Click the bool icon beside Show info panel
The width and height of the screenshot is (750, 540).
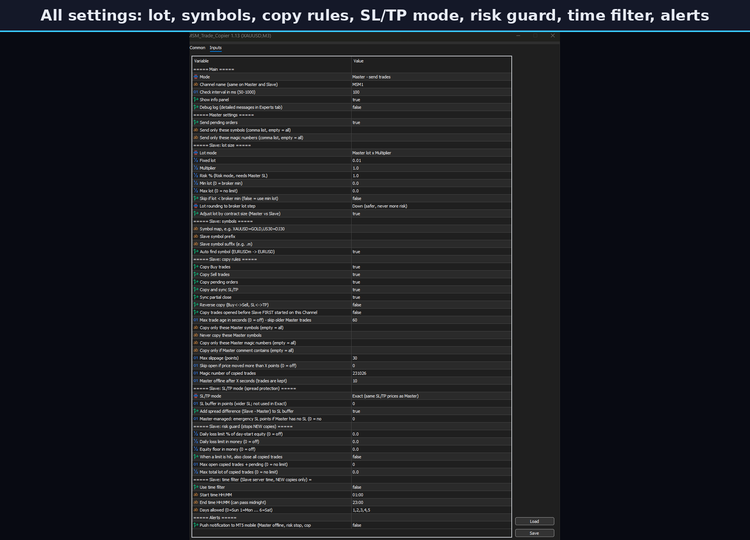click(x=196, y=99)
